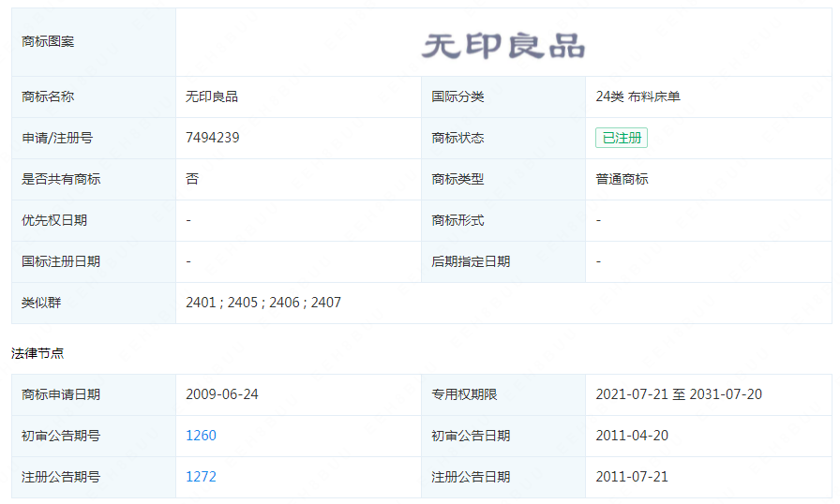The height and width of the screenshot is (504, 840).
Task: Click the 注册公告期号 label
Action: 61,477
